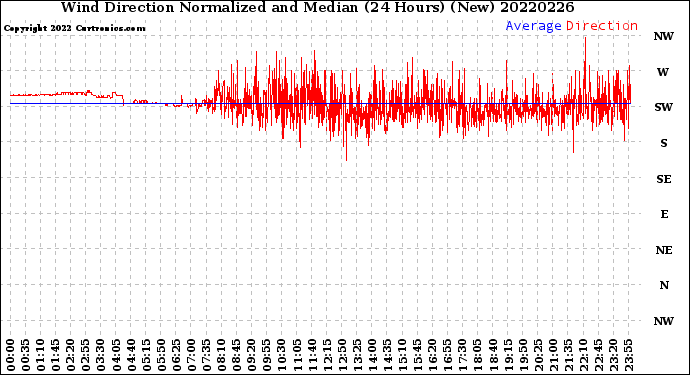Click the 'SW' compass axis label
Viewport: 690px width, 375px height.
(663, 107)
